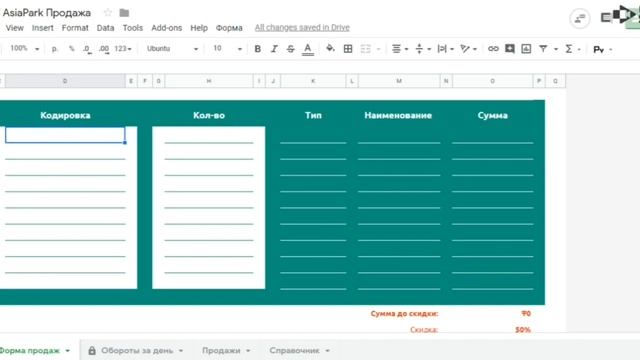Select column O header
Viewport: 640px width, 360px height.
coord(492,81)
